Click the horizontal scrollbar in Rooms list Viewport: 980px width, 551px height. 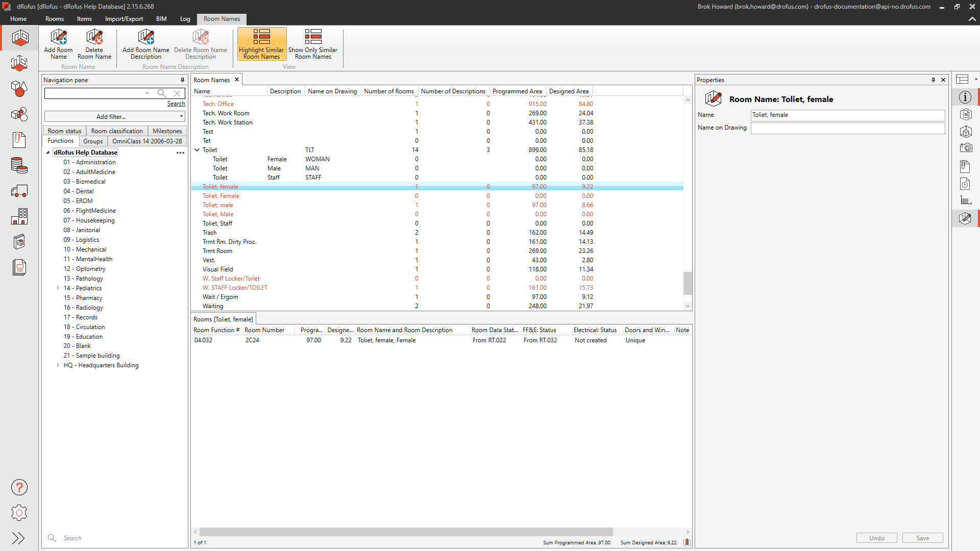pos(406,532)
